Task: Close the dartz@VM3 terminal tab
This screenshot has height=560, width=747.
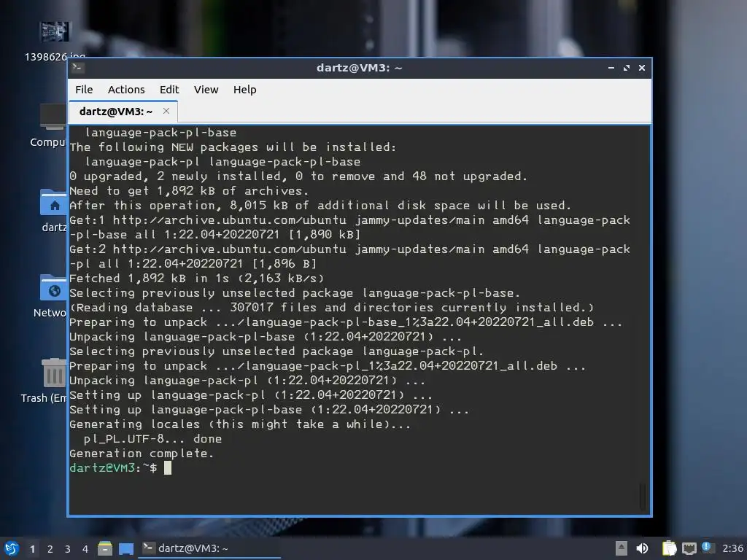Action: [x=166, y=111]
